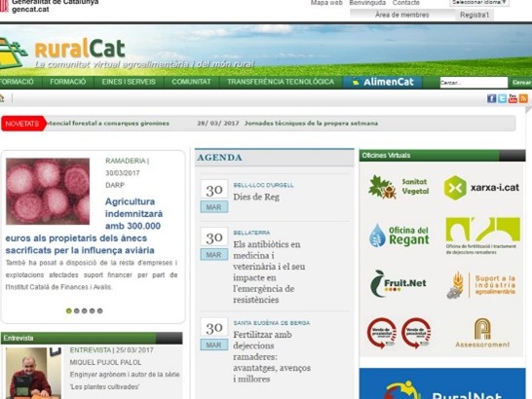
Task: Open the Eines i Serveis menu
Action: [x=129, y=82]
